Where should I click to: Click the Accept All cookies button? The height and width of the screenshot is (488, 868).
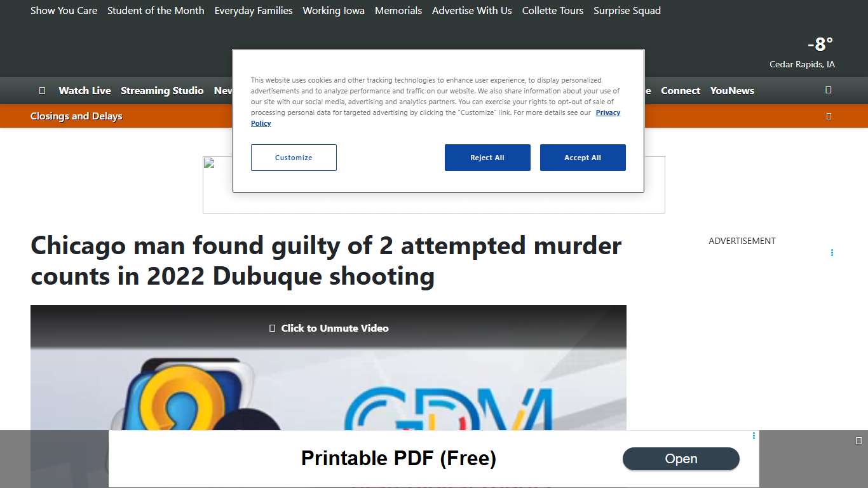click(583, 157)
